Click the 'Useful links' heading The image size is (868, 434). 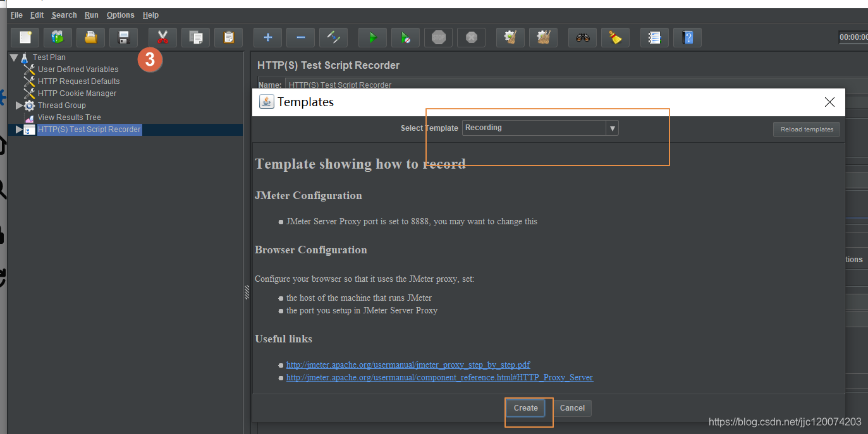pos(283,339)
